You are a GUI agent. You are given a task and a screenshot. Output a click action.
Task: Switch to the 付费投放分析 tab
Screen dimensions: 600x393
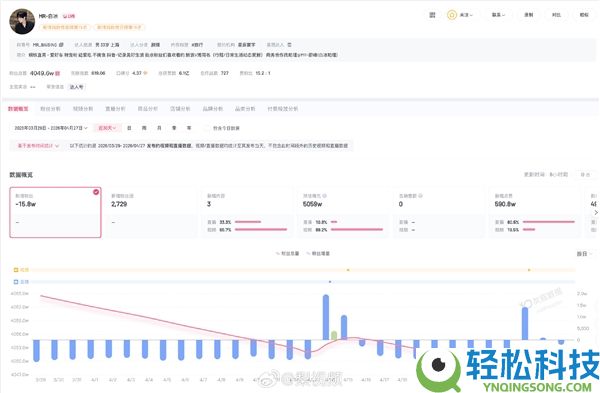click(283, 109)
